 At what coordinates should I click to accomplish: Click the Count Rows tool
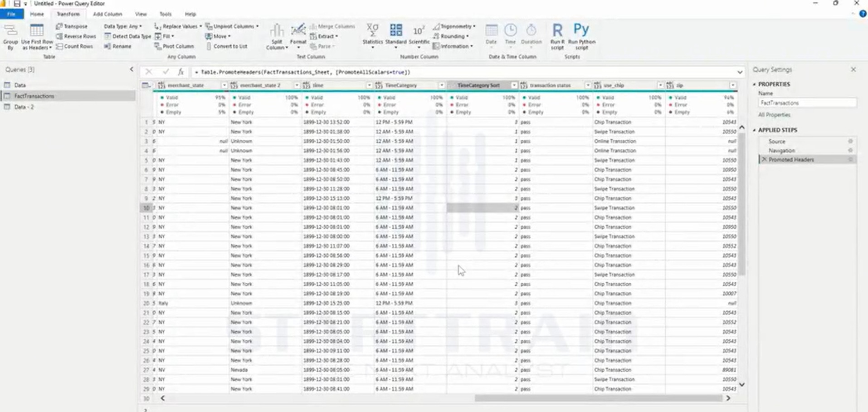(74, 46)
